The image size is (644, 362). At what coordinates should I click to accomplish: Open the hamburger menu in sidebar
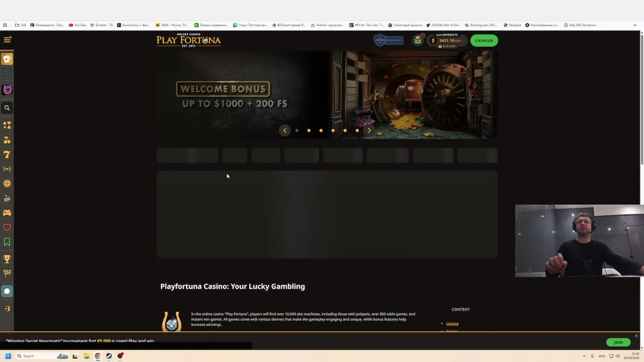[x=7, y=40]
